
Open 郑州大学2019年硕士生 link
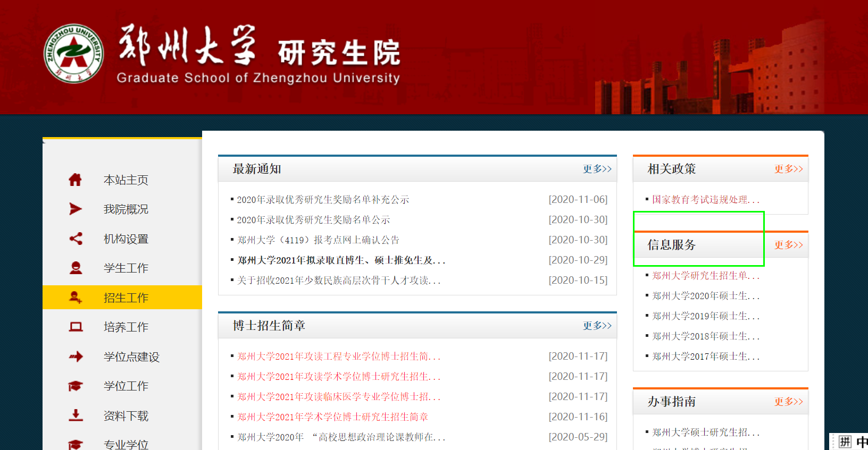pyautogui.click(x=706, y=316)
